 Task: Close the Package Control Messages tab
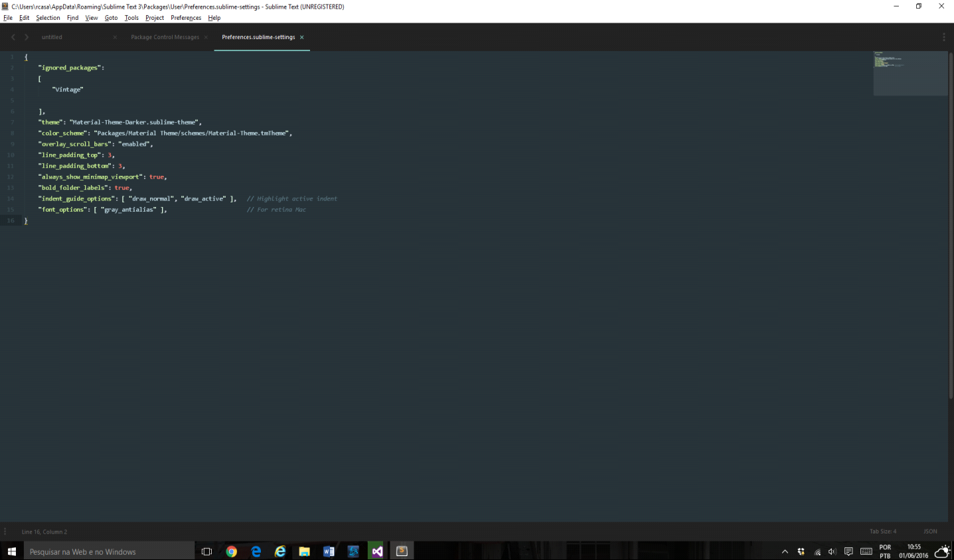(x=206, y=37)
